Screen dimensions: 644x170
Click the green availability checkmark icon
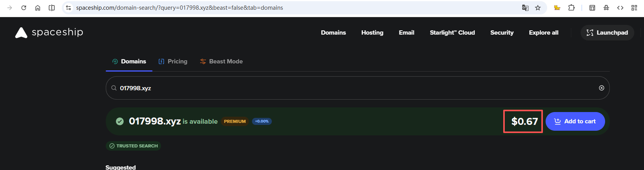click(x=120, y=121)
